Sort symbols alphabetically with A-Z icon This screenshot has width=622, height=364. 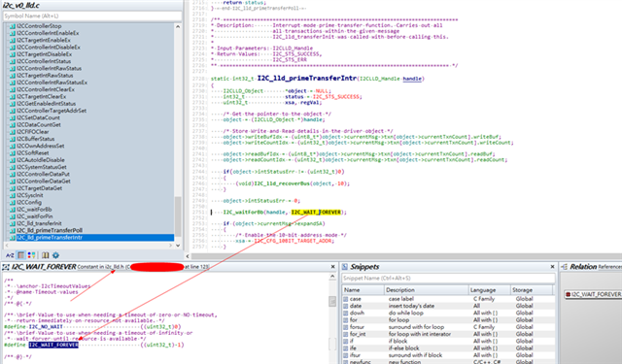click(x=10, y=255)
